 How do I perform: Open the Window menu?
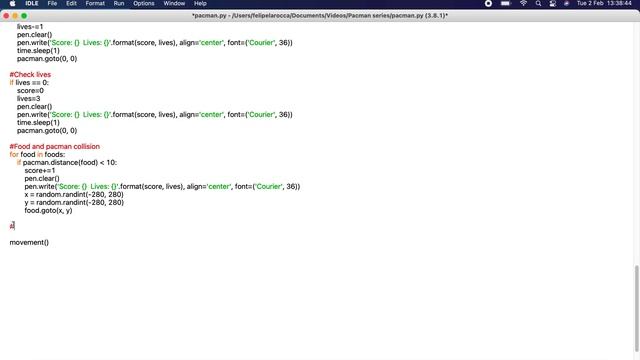(174, 3)
